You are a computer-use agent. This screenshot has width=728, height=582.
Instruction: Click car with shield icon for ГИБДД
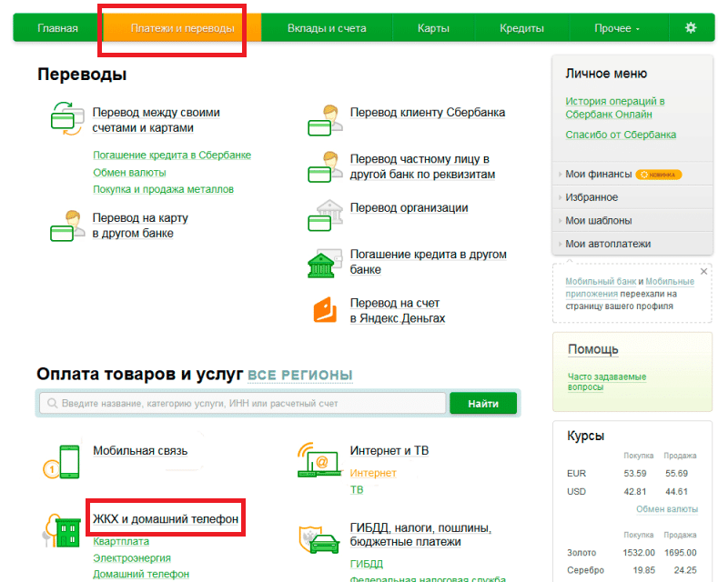pyautogui.click(x=319, y=540)
